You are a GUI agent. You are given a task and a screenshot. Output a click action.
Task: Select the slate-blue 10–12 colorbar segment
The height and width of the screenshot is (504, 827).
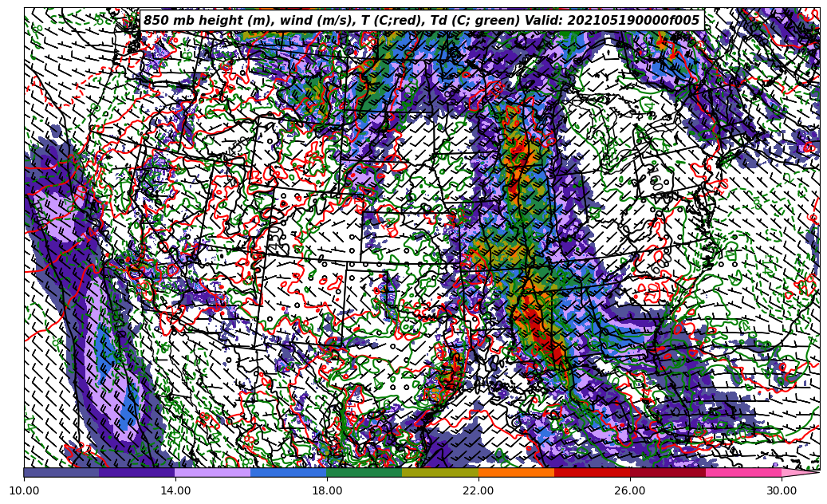tap(61, 472)
